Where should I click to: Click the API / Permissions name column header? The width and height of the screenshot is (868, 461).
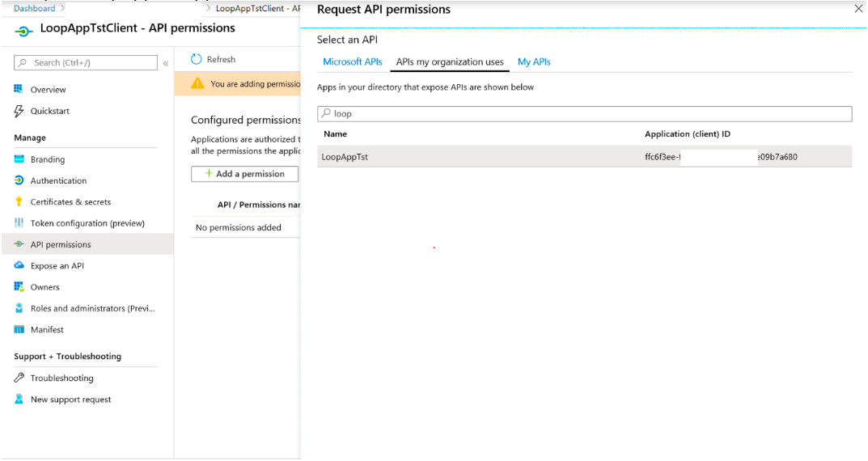[x=259, y=205]
